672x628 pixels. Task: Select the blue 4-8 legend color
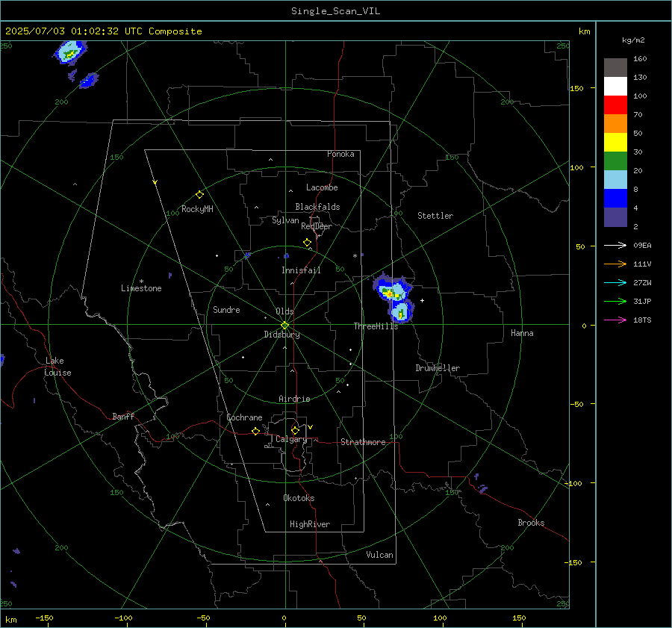615,199
